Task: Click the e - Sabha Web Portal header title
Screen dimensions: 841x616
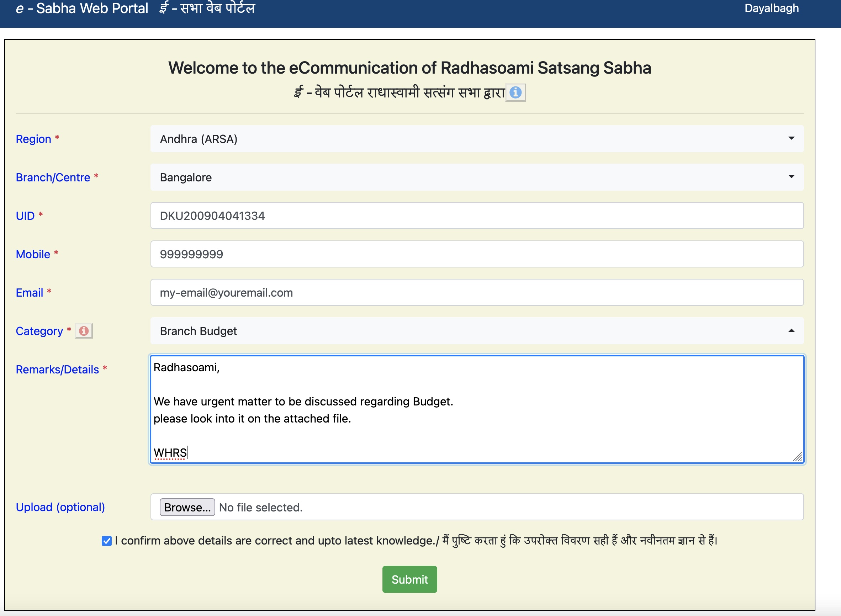Action: 82,8
